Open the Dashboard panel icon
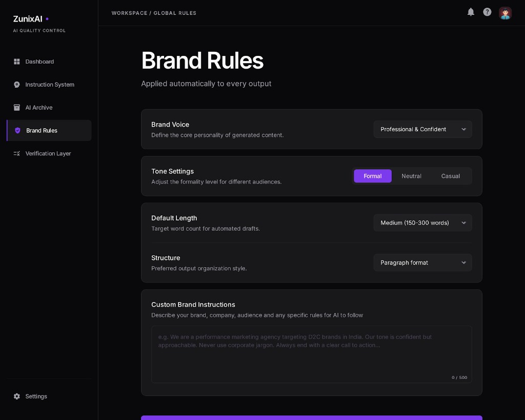Screen dimensions: 525x420 pyautogui.click(x=17, y=62)
